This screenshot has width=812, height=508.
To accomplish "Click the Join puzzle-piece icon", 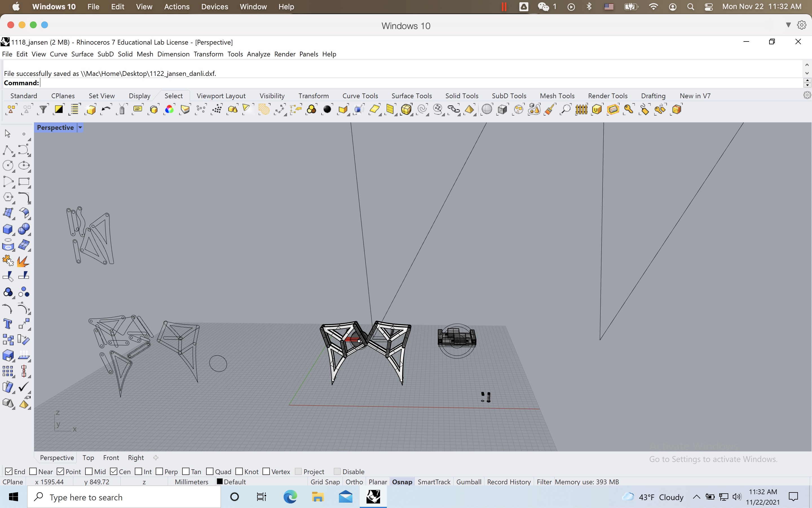I will (x=8, y=261).
